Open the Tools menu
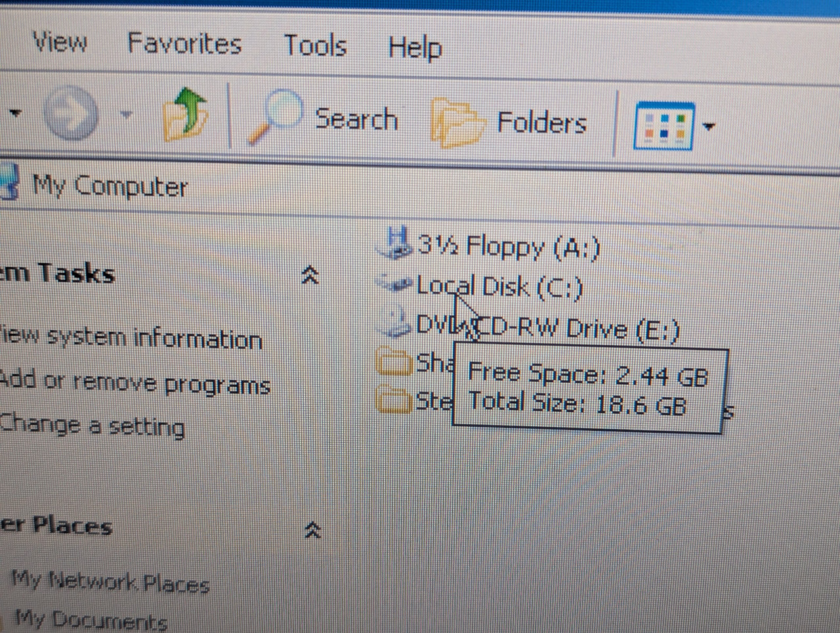840x633 pixels. point(315,46)
